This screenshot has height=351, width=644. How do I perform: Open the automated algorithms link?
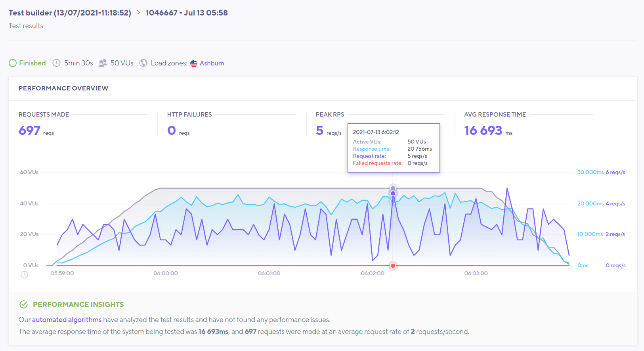(x=67, y=320)
